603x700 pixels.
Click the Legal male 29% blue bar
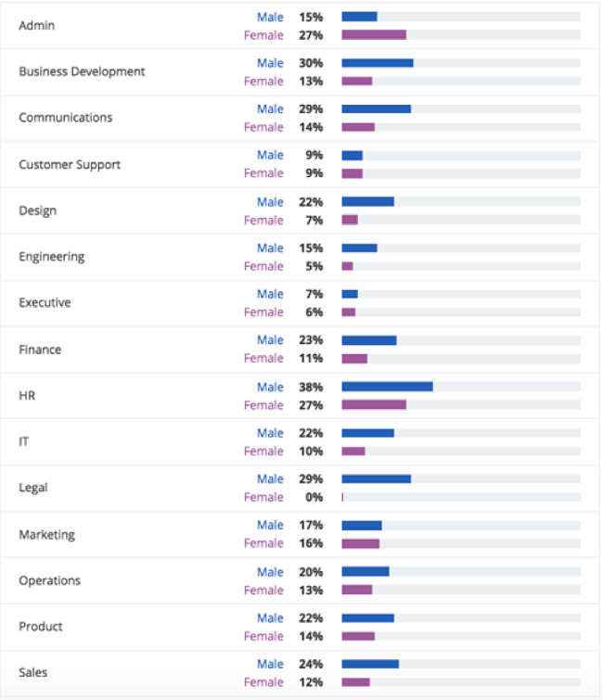tap(376, 479)
